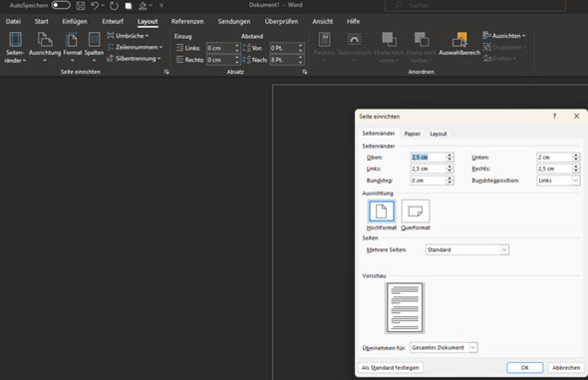This screenshot has height=380, width=588.
Task: Open the Hilfe tab
Action: tap(353, 21)
